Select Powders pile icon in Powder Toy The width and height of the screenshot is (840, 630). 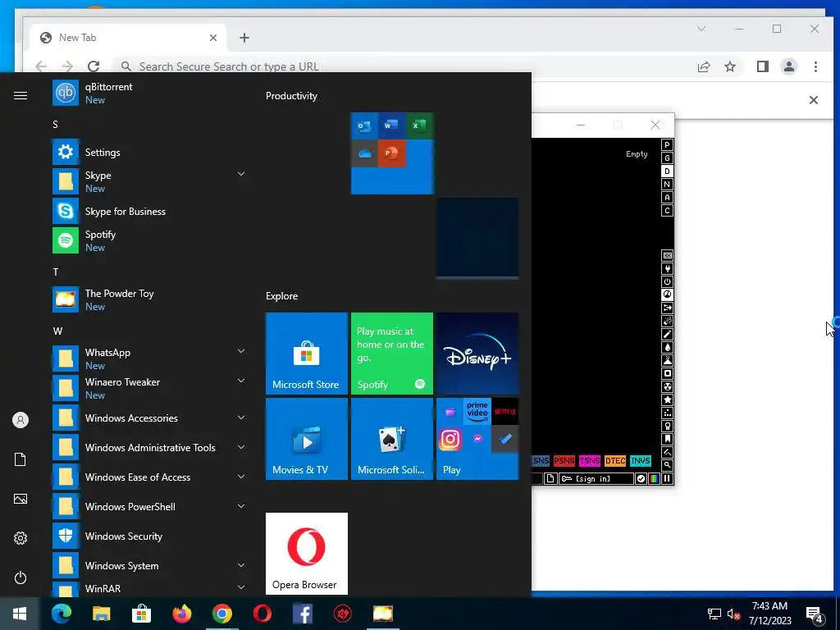(667, 361)
